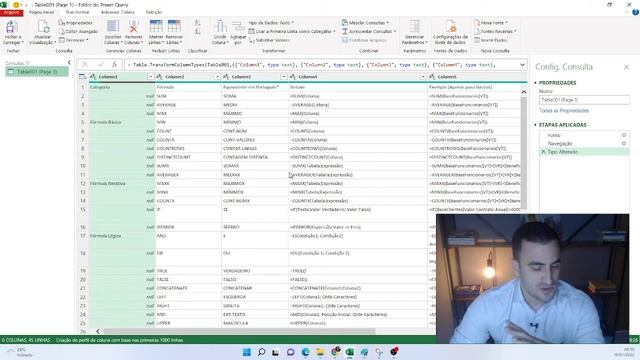Click the horizontal scrollbar below the grid
Screen dimensions: 640x360
pyautogui.click(x=239, y=331)
